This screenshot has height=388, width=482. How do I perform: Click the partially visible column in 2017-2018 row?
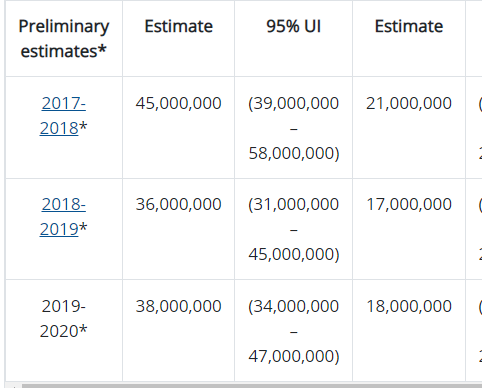[x=474, y=127]
